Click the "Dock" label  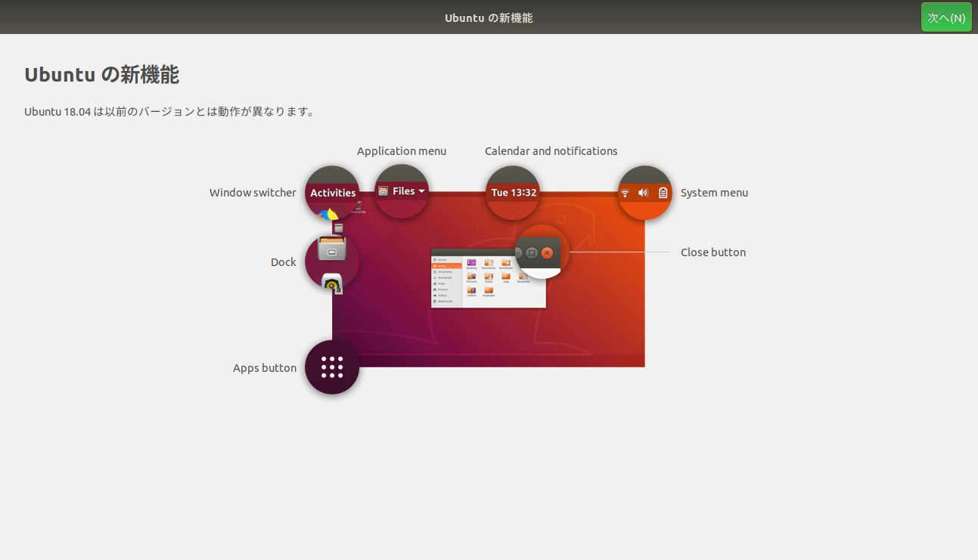coord(284,262)
